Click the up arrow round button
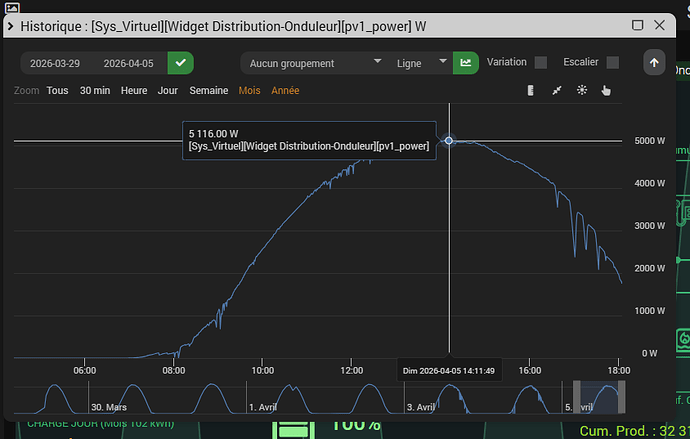 point(654,62)
